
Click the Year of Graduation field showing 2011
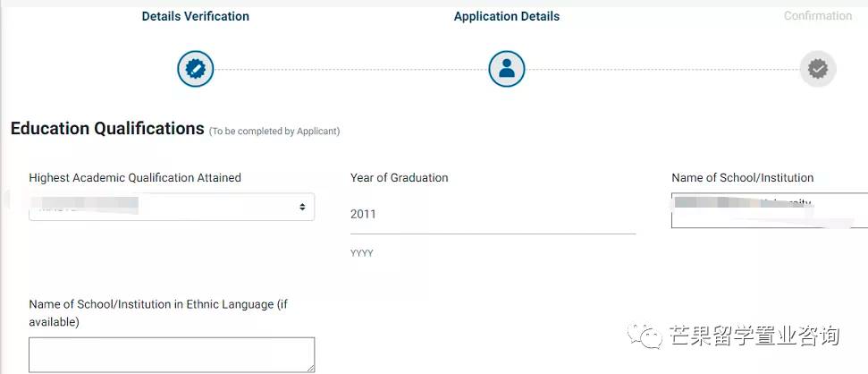point(493,215)
